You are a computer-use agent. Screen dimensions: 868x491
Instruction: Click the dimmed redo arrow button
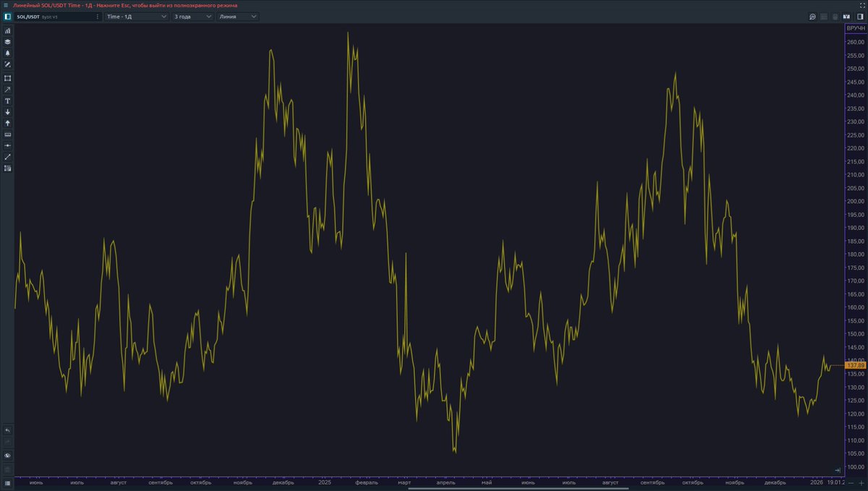pyautogui.click(x=8, y=441)
